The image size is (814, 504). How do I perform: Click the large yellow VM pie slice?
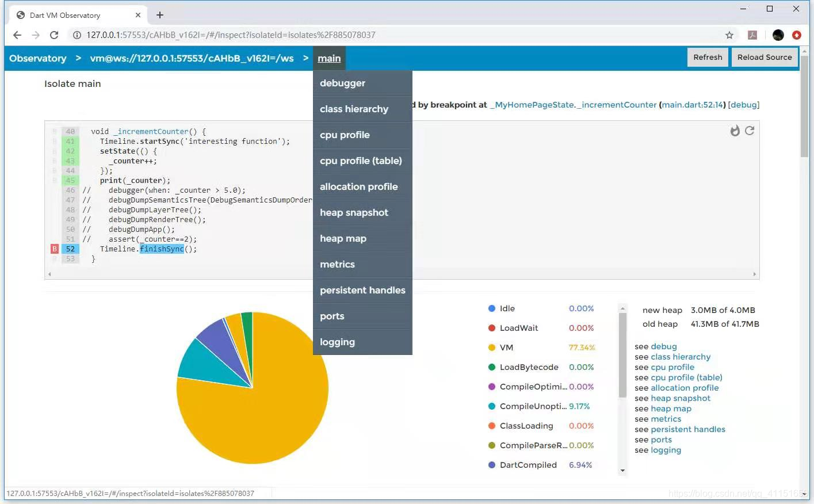click(x=259, y=414)
